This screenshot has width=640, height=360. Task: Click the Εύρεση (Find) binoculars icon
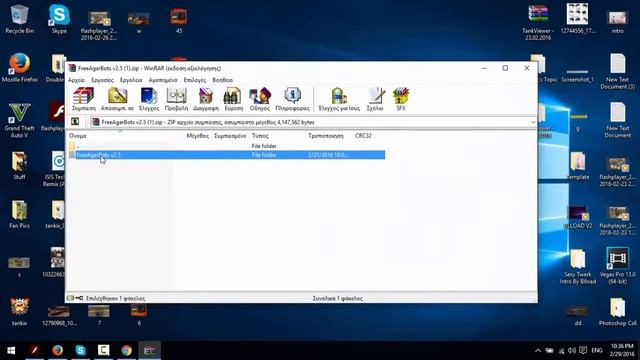coord(233,99)
